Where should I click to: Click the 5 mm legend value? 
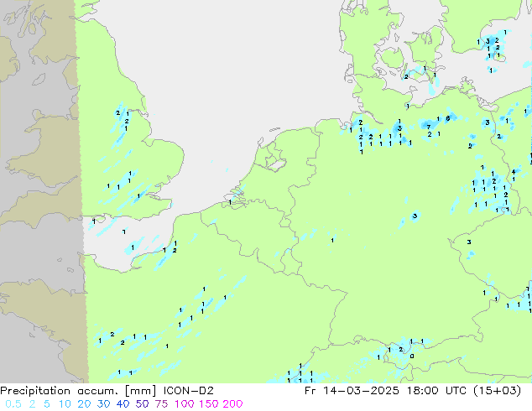point(47,404)
